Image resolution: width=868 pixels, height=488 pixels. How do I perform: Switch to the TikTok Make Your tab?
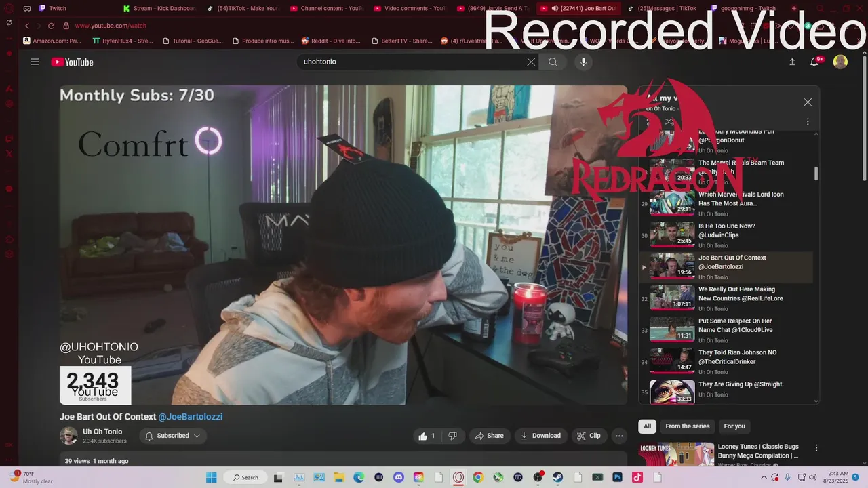tap(243, 9)
